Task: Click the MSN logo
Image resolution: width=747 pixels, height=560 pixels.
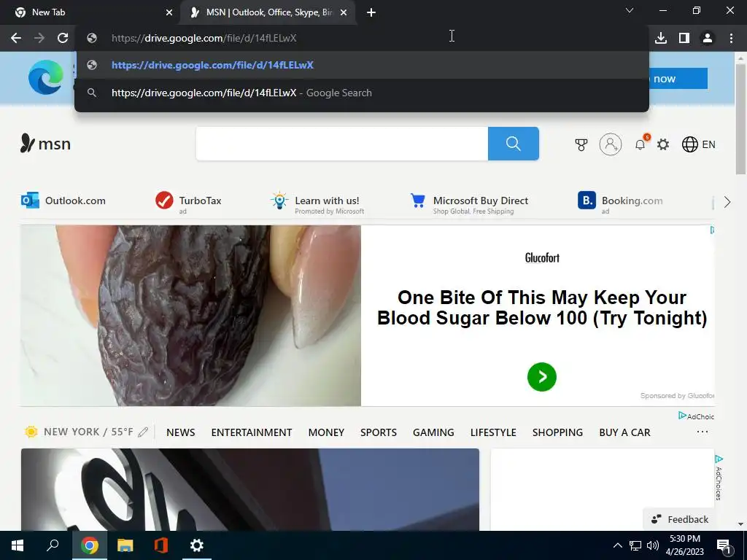Action: [x=45, y=144]
